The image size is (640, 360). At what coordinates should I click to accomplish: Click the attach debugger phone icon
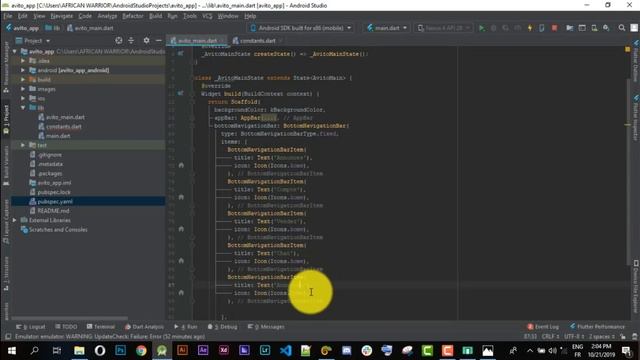542,28
